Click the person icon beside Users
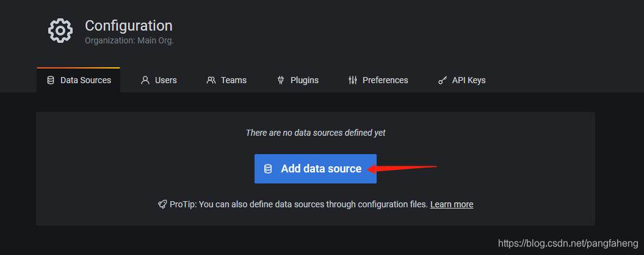 [145, 80]
